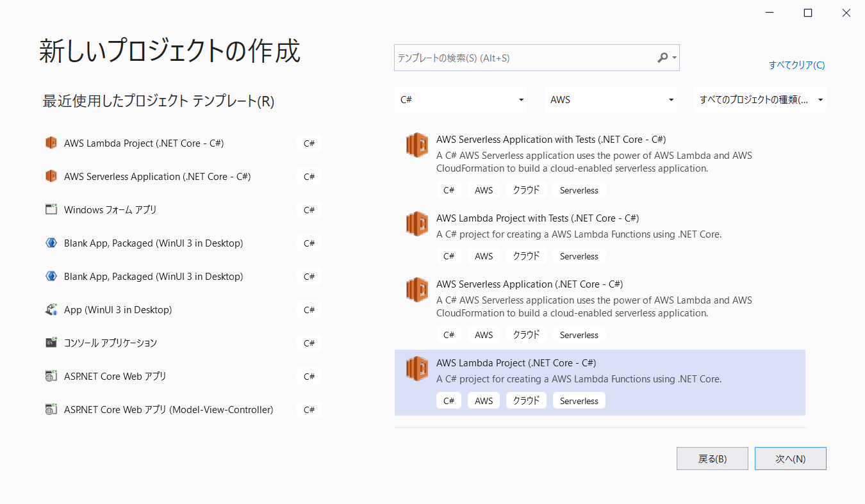The height and width of the screenshot is (504, 865).
Task: Choose recent template Windows フォーム アプリ
Action: [x=183, y=209]
